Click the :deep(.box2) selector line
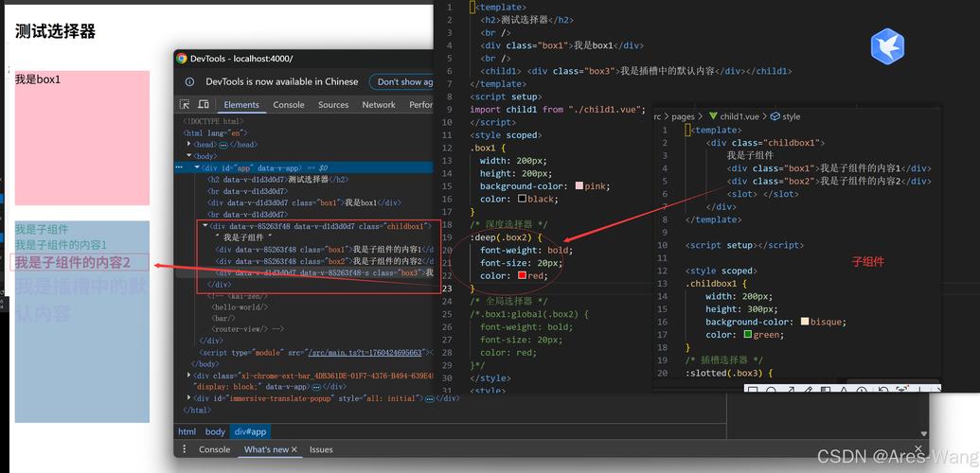980x473 pixels. coord(507,237)
